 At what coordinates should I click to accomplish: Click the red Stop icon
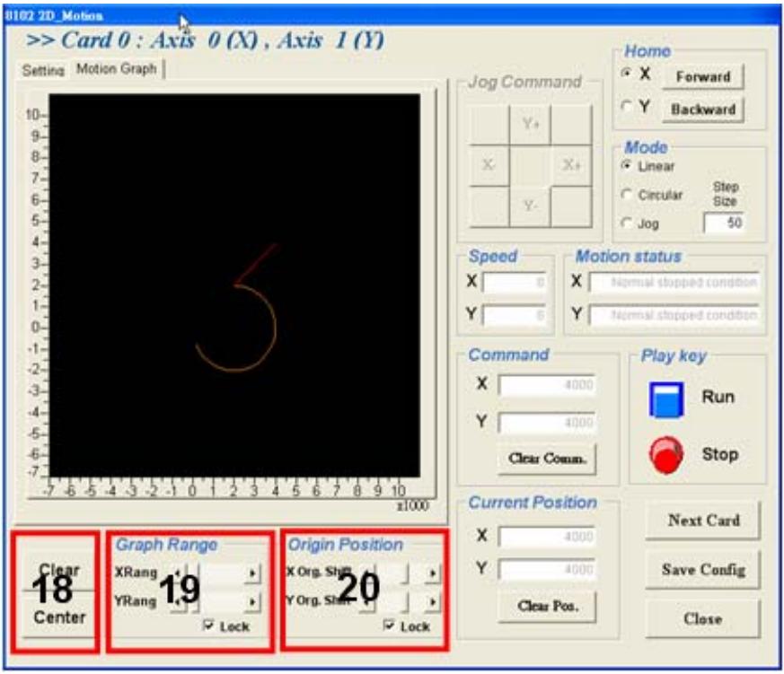[x=666, y=455]
